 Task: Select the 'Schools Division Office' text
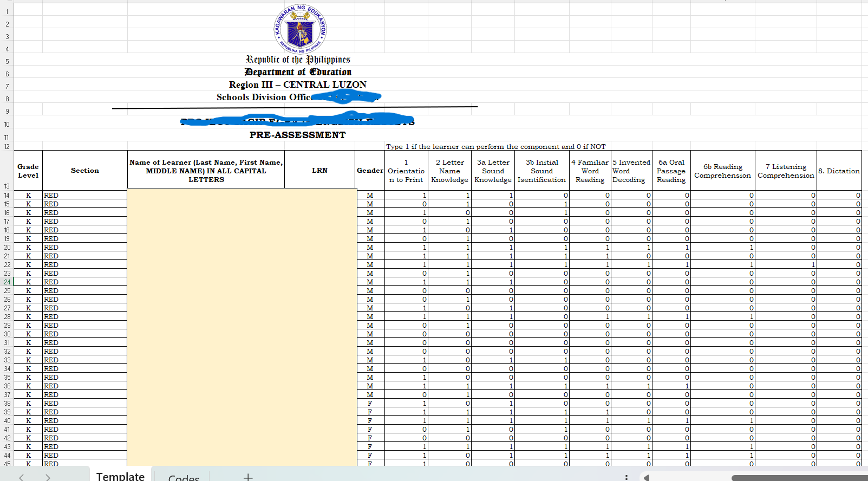pyautogui.click(x=264, y=97)
